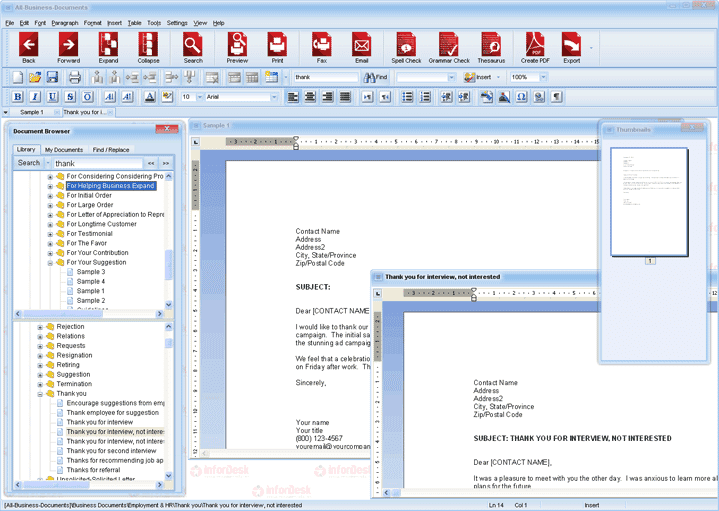
Task: Open the Settings menu
Action: [x=177, y=22]
